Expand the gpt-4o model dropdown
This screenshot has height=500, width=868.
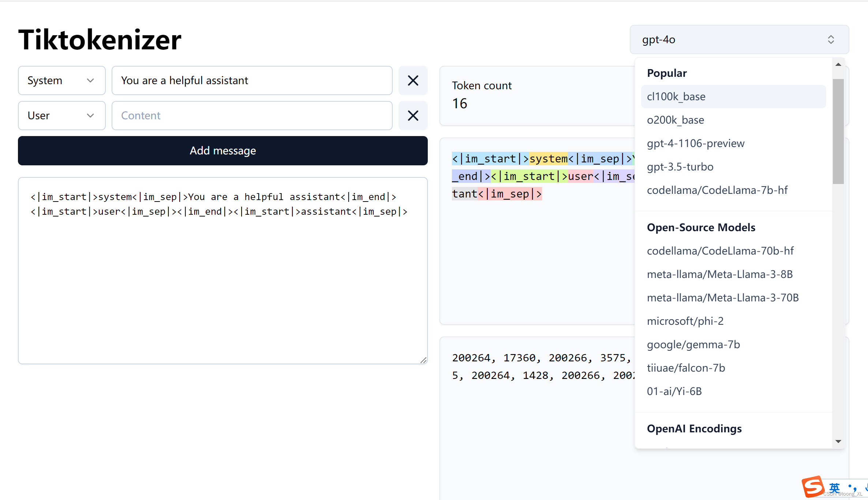739,39
